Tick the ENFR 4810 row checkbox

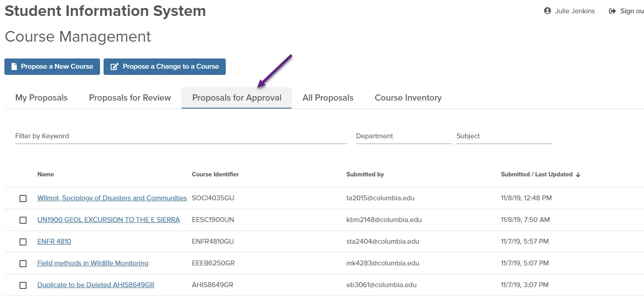[x=23, y=242]
